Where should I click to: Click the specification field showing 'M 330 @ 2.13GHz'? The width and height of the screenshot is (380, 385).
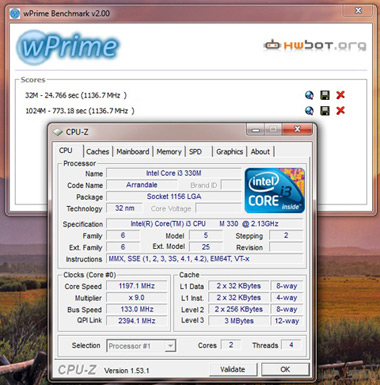click(205, 224)
